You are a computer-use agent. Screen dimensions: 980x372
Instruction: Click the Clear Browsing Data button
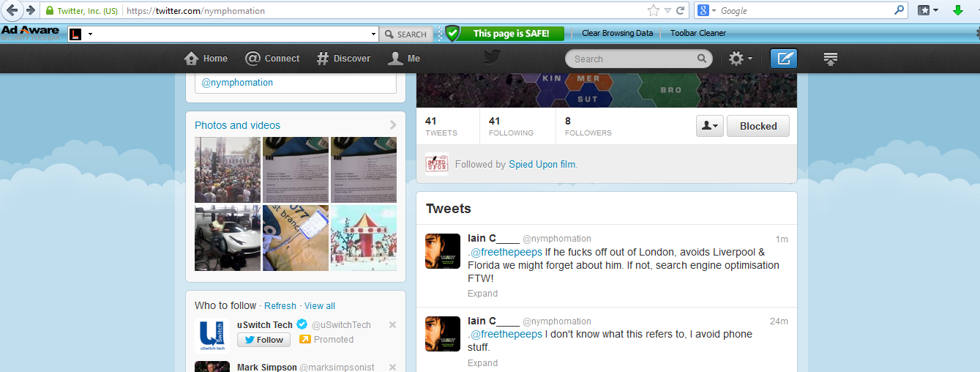point(617,33)
